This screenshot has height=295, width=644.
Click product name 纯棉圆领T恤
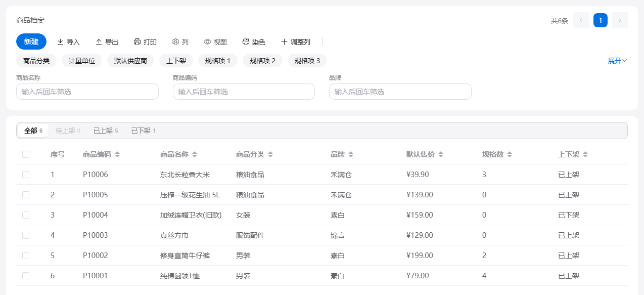[x=180, y=276]
